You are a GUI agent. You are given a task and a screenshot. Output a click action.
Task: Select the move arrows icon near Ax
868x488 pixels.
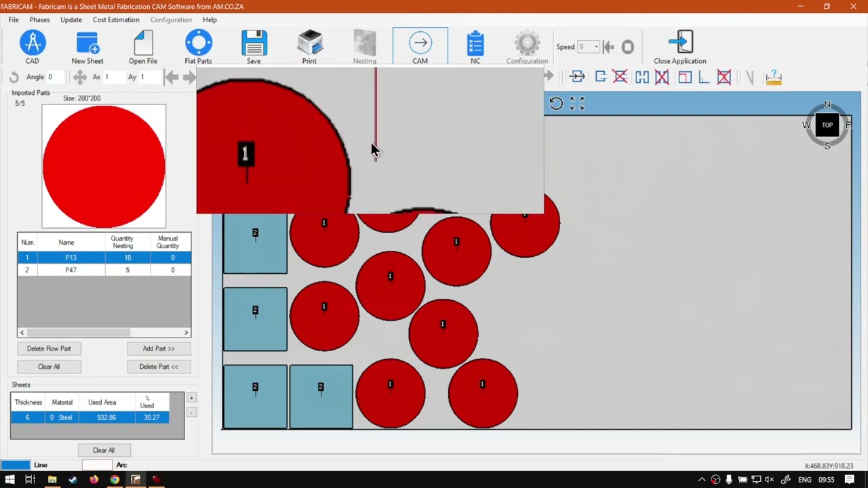tap(80, 77)
